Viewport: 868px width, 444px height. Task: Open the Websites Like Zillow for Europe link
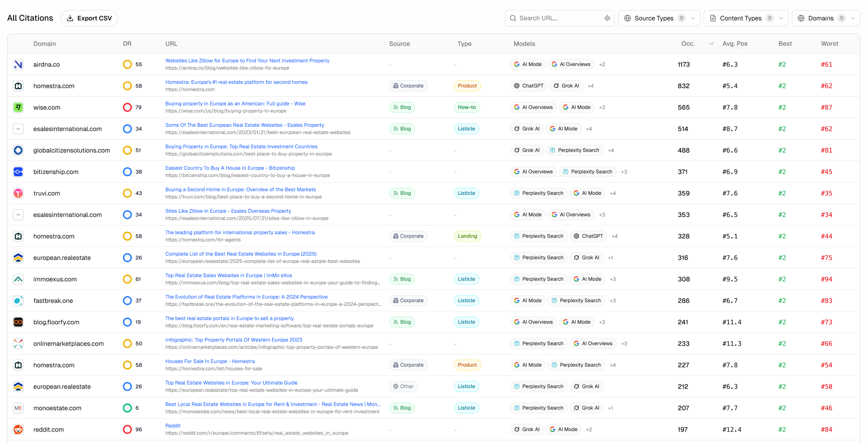coord(247,61)
